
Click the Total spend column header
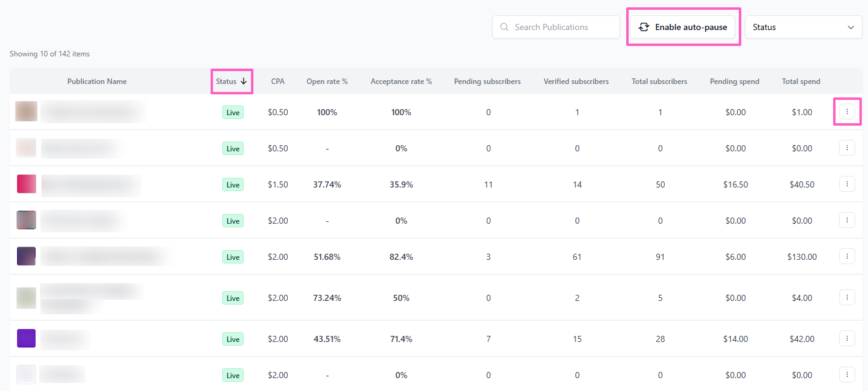(801, 82)
